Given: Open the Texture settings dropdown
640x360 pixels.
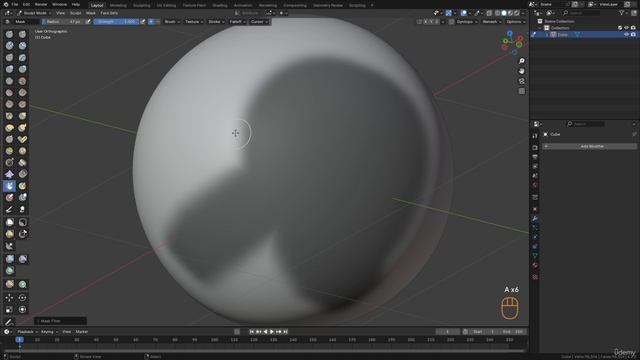Looking at the screenshot, I should click(x=193, y=22).
